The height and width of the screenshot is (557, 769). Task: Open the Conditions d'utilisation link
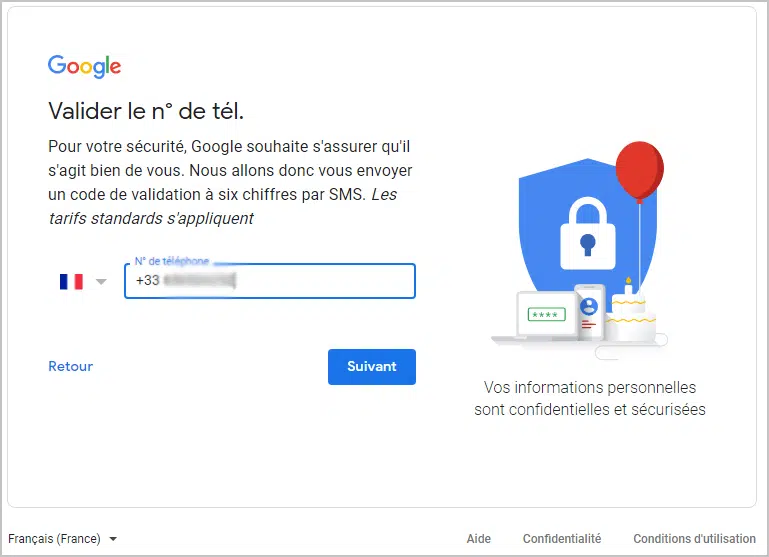[694, 539]
